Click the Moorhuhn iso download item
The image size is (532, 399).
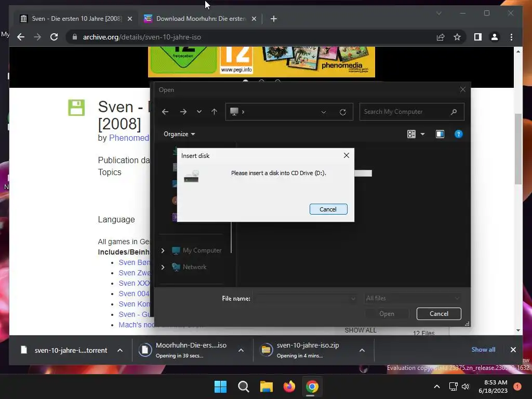pyautogui.click(x=182, y=350)
